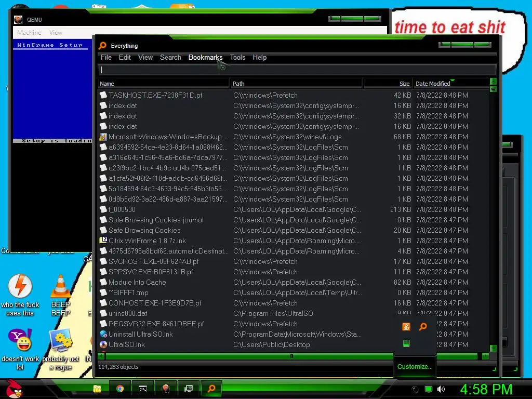The height and width of the screenshot is (399, 532).
Task: Click the green monitor network tray icon
Action: (429, 389)
